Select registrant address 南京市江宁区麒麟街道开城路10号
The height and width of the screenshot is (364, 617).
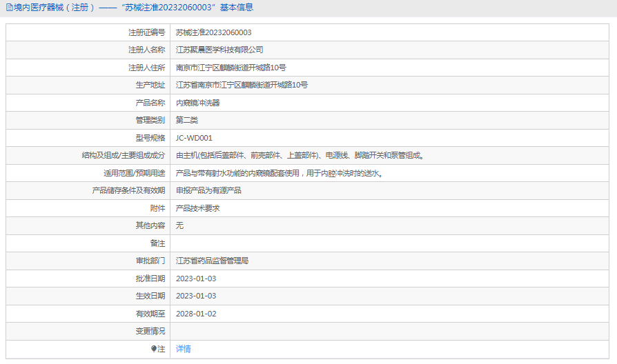(x=231, y=68)
